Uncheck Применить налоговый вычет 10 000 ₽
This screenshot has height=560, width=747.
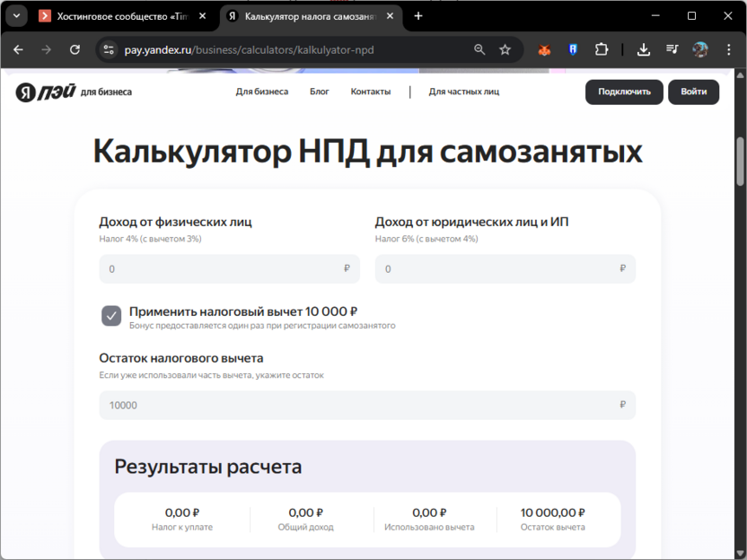[111, 315]
